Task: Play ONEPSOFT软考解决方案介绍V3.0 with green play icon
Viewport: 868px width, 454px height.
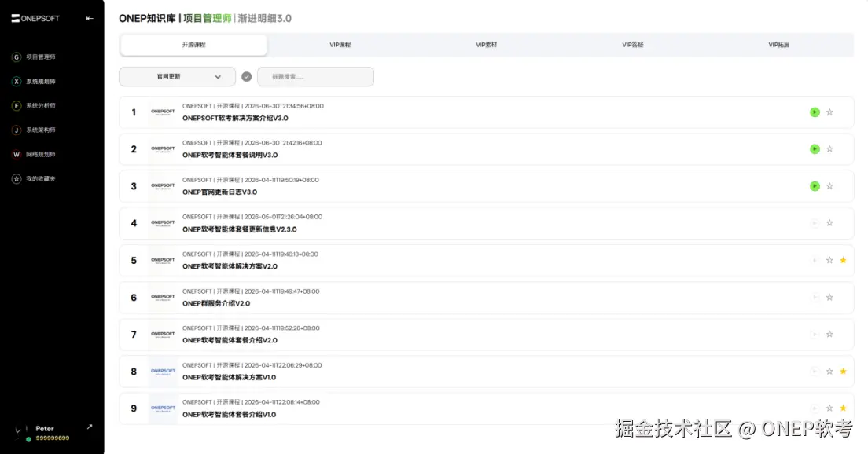Action: point(815,112)
